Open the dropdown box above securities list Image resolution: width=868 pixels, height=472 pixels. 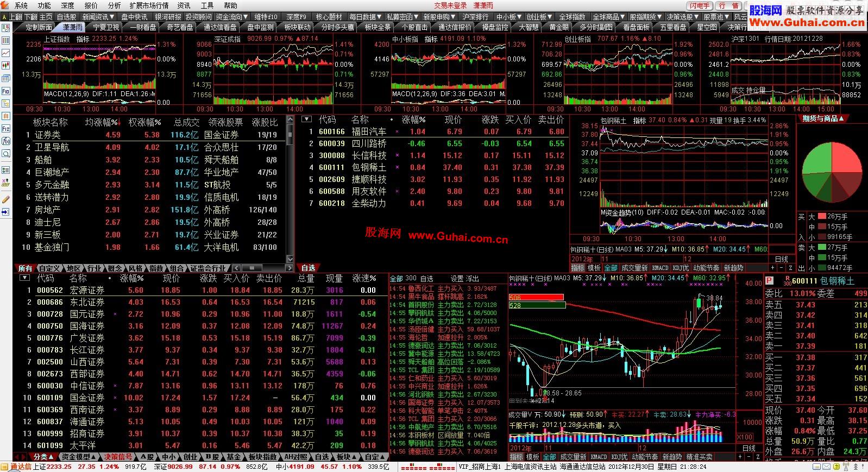[24, 278]
